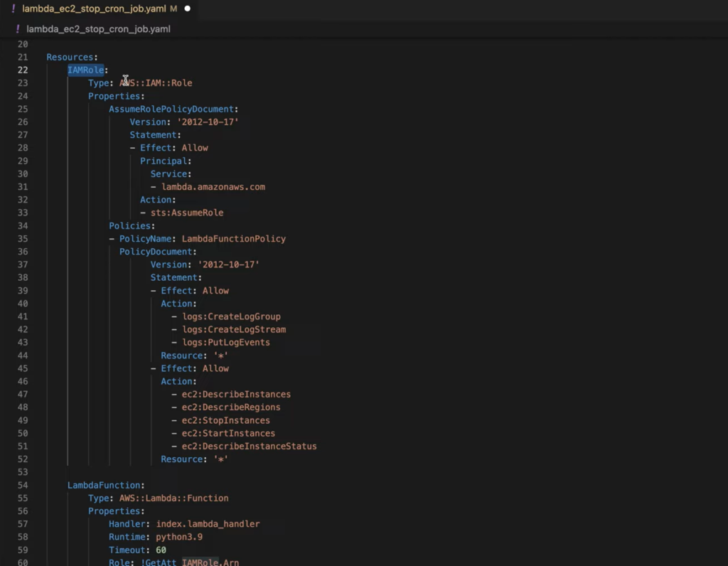Click 'AssumeRolePolicyDocument' key
Viewport: 728px width, 566px height.
pyautogui.click(x=171, y=109)
